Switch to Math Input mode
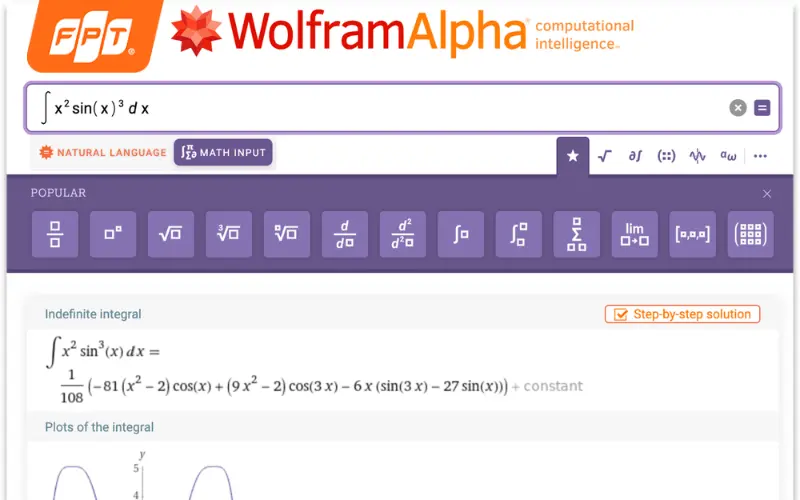 [223, 153]
